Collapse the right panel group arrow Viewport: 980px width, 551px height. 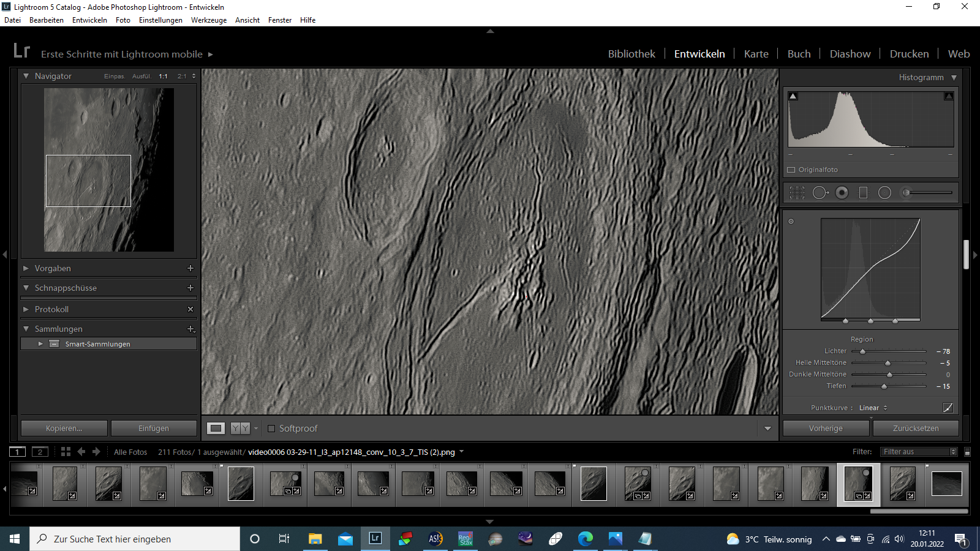[976, 254]
